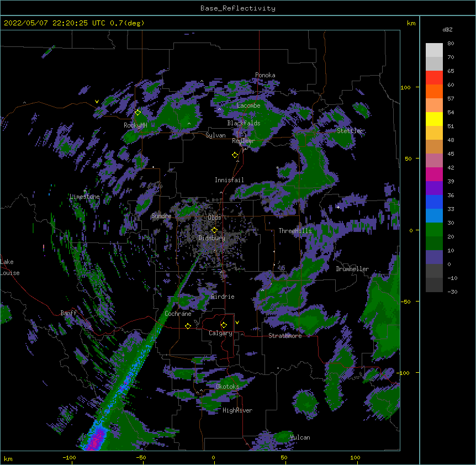Image resolution: width=476 pixels, height=465 pixels.
Task: Click the yellow marker west of Calgary
Action: [x=188, y=326]
